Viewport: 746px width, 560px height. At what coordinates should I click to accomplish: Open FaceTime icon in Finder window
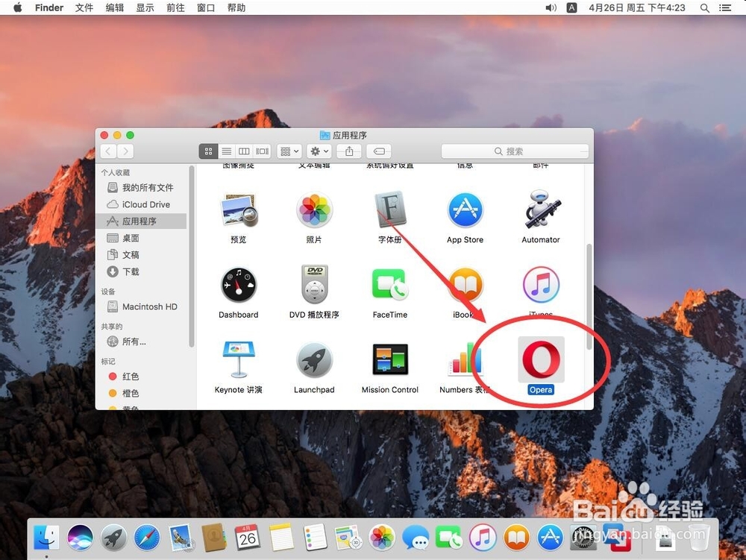pyautogui.click(x=390, y=284)
